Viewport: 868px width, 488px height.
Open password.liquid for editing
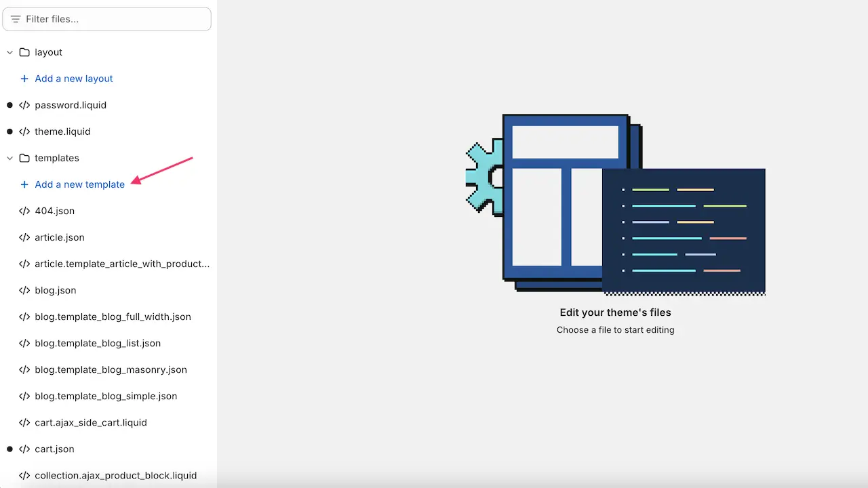click(x=71, y=105)
